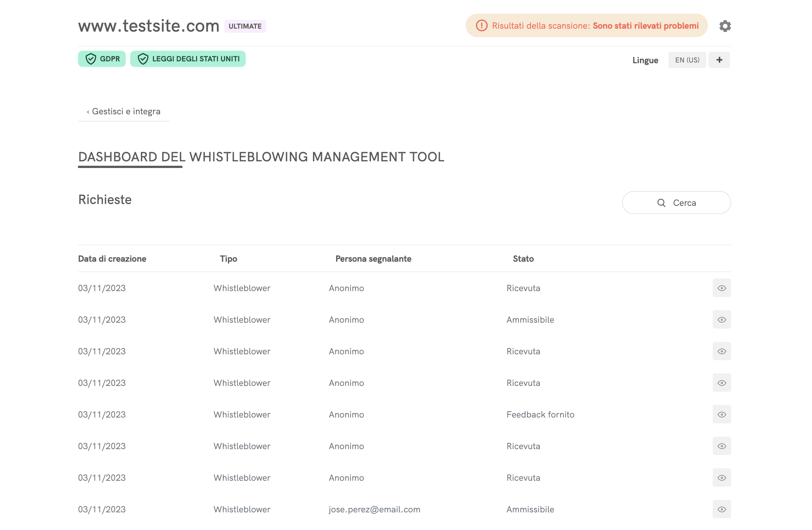Screen dimensions: 812x530
Task: Click the Stato column header
Action: click(523, 259)
